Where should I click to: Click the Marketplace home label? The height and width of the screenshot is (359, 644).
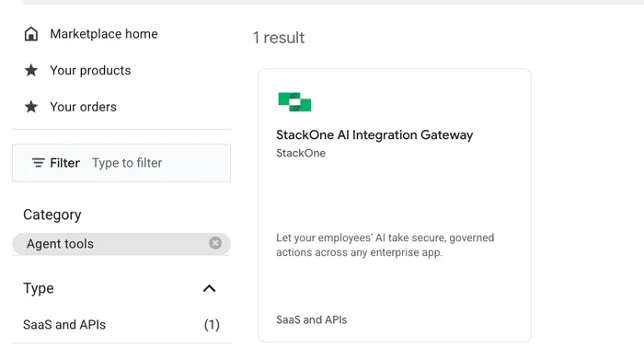[104, 34]
